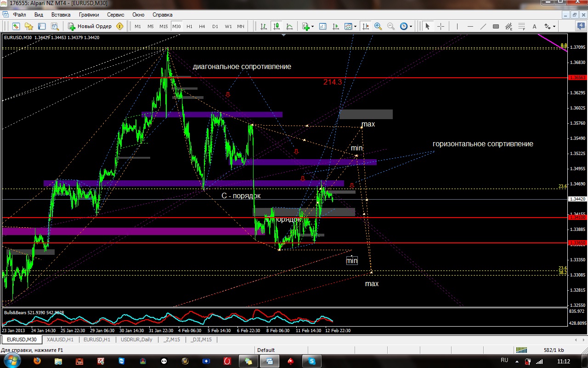Click the 1.34420 price label on axis
This screenshot has height=368, width=588.
coord(578,199)
